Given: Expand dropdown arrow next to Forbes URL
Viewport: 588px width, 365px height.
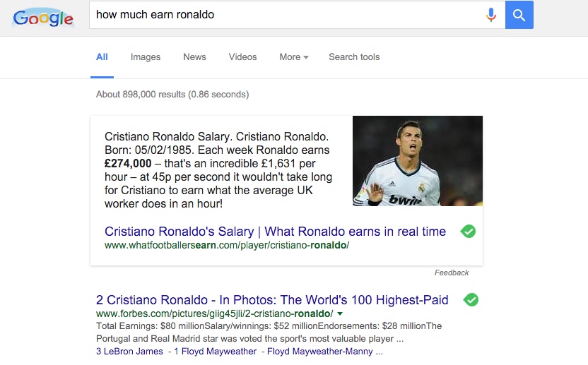Looking at the screenshot, I should [x=340, y=313].
